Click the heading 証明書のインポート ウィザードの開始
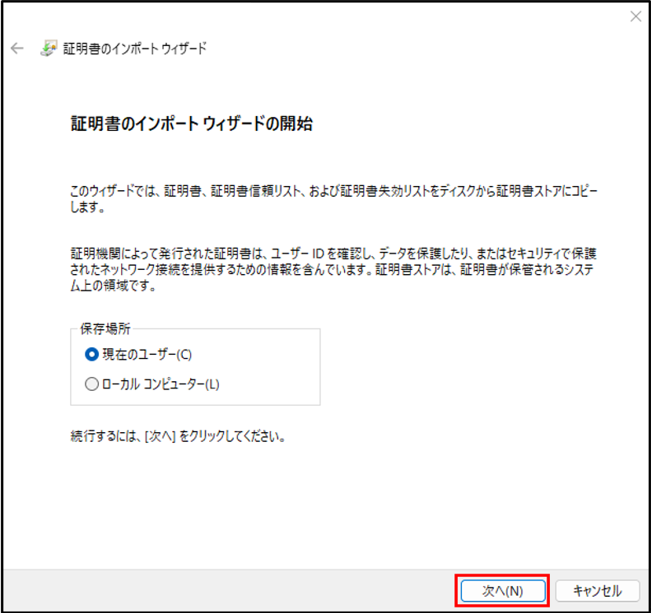Viewport: 651px width, 613px height. [191, 124]
